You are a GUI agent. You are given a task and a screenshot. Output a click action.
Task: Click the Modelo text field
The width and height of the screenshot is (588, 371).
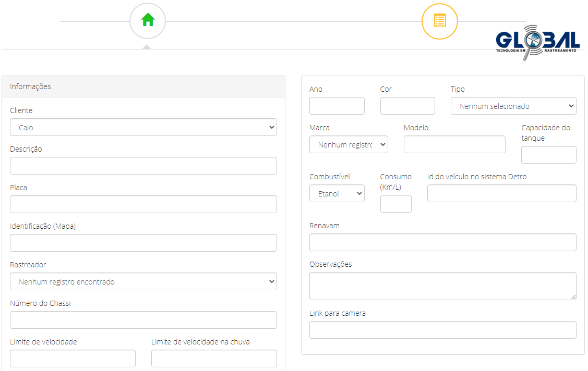(x=454, y=144)
